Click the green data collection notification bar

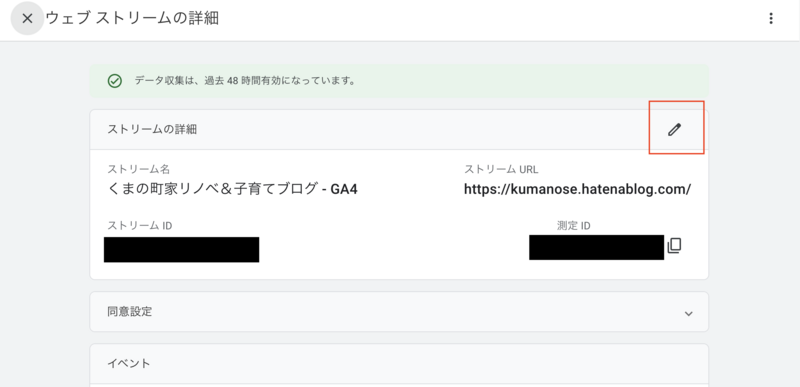coord(399,81)
